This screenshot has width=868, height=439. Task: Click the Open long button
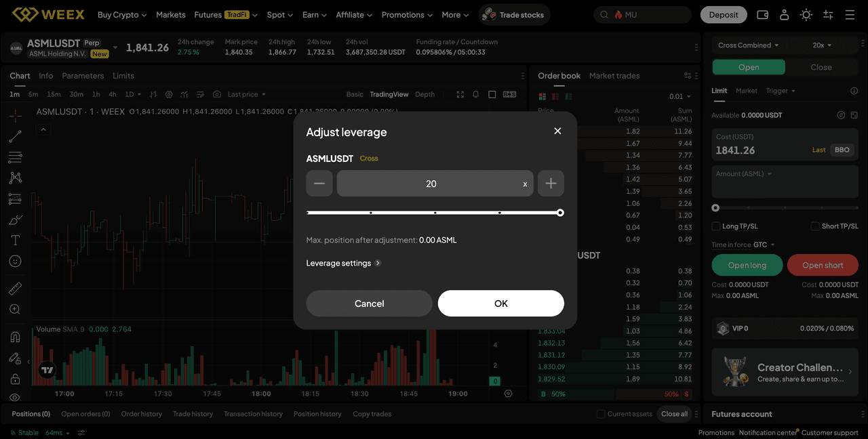pyautogui.click(x=747, y=265)
